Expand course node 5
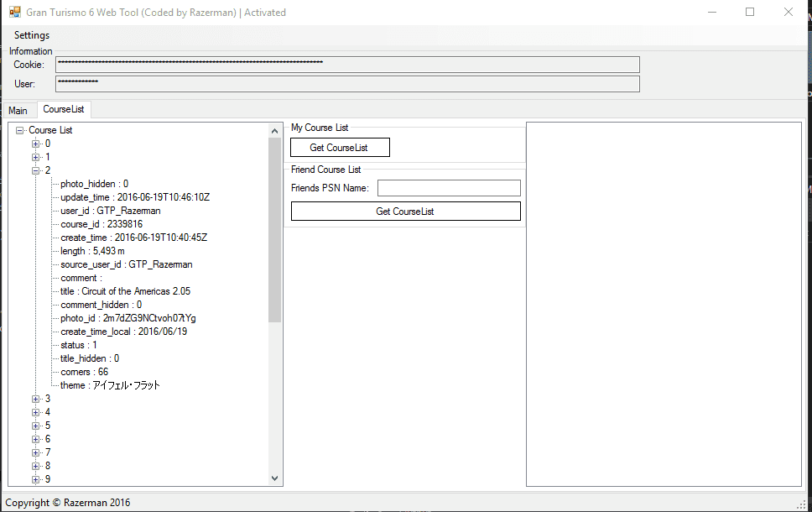812x512 pixels. tap(36, 426)
